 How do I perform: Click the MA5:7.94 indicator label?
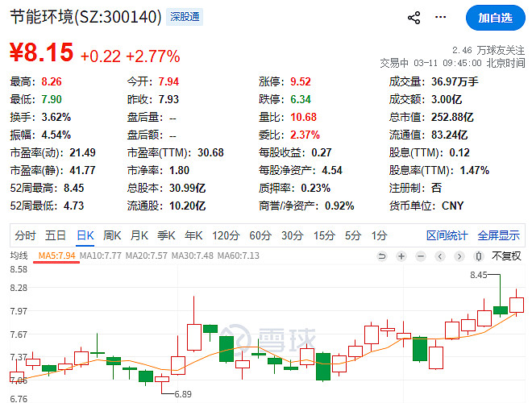(x=56, y=256)
